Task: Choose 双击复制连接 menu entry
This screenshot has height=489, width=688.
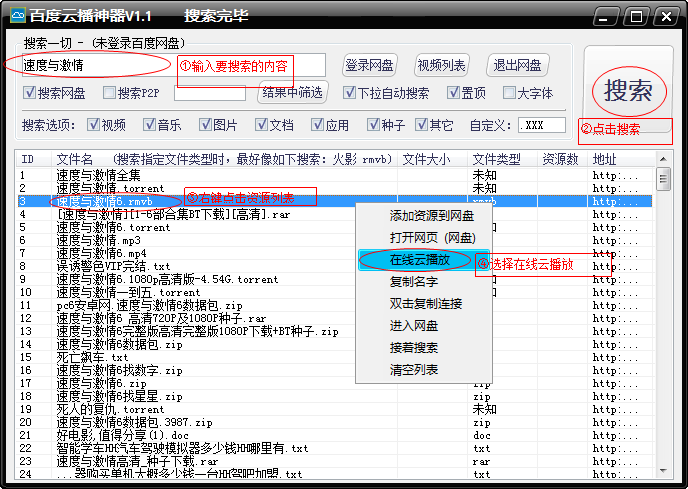Action: click(424, 304)
